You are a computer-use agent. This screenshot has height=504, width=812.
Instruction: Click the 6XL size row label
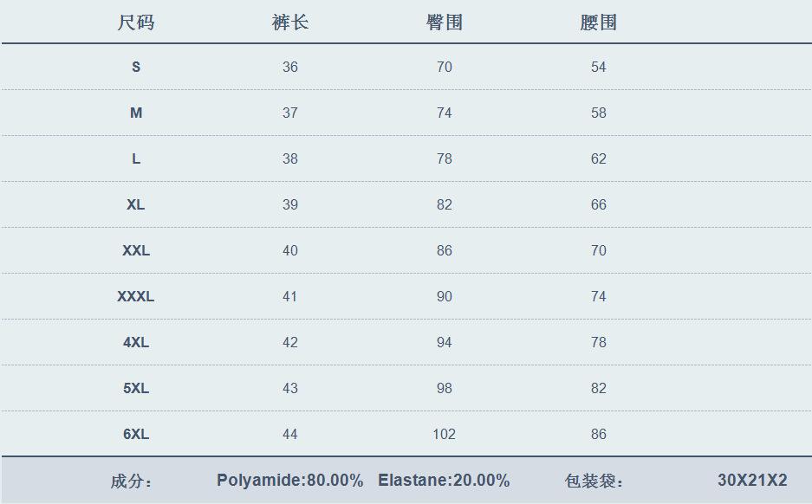136,434
